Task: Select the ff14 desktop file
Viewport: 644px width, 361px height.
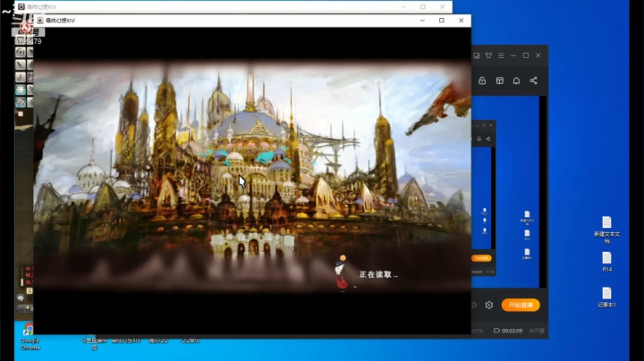Action: [606, 262]
